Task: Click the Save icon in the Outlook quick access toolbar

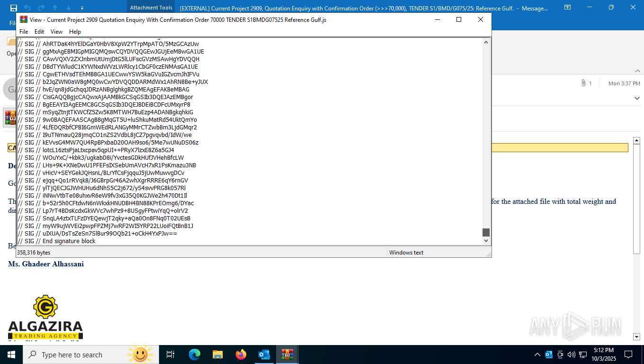Action: tap(14, 8)
